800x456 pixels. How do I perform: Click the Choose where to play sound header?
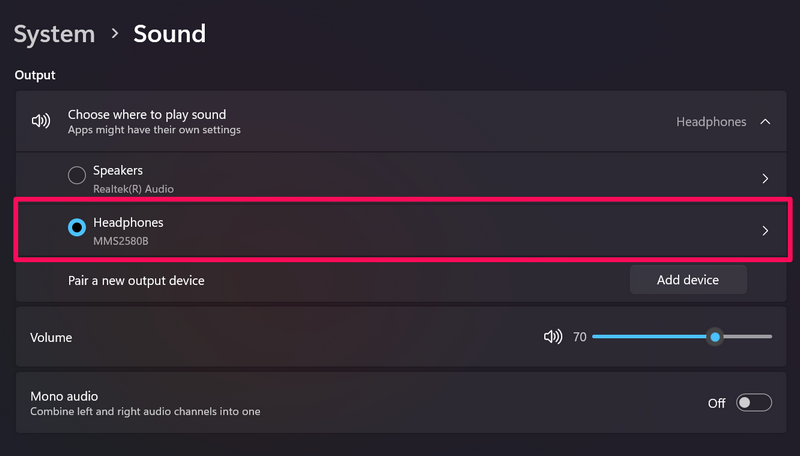click(x=147, y=115)
